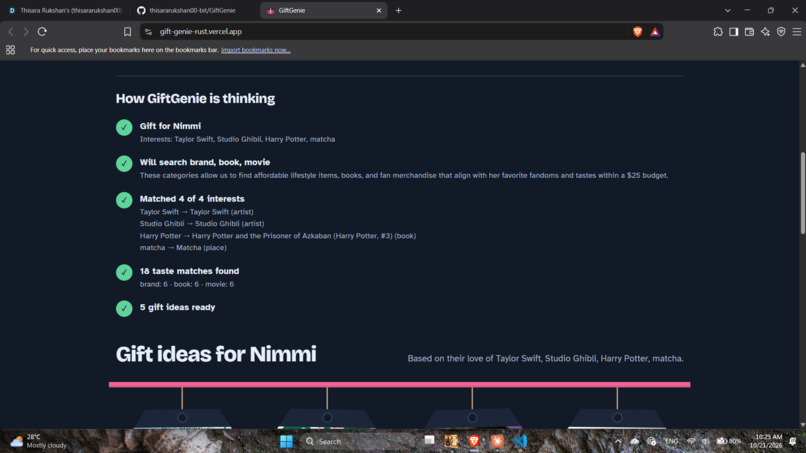Click the check icon beside 5 gift ideas ready
The height and width of the screenshot is (453, 806).
(x=124, y=308)
